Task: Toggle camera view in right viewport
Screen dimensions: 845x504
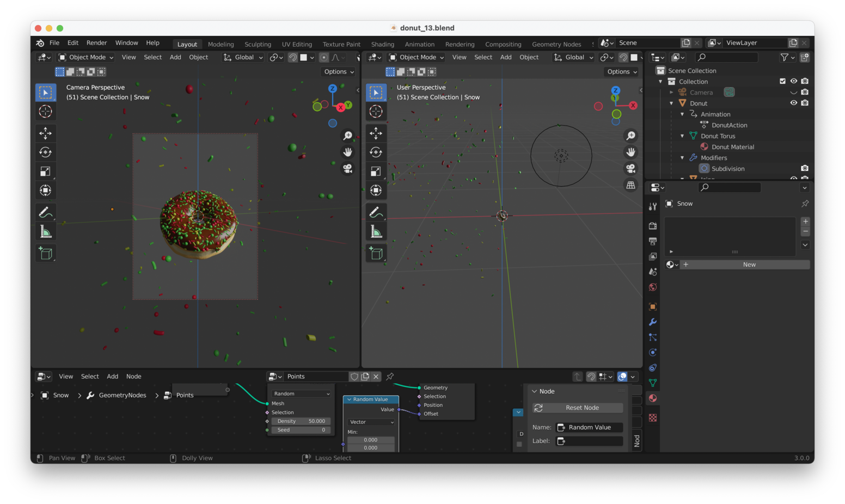Action: click(x=630, y=169)
